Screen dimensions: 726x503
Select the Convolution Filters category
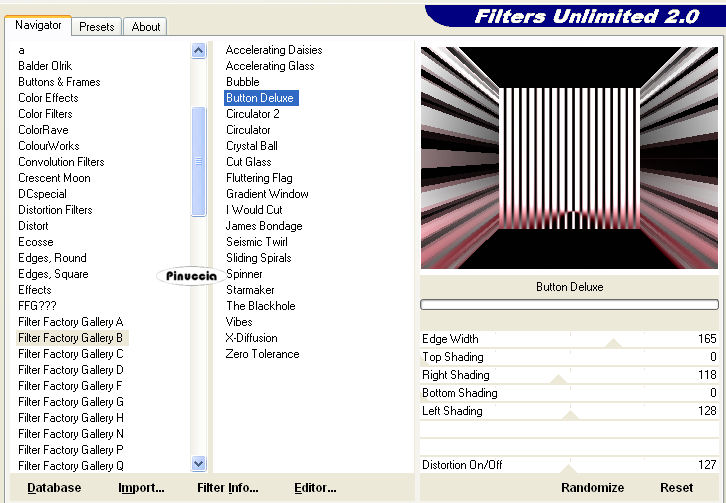coord(61,162)
